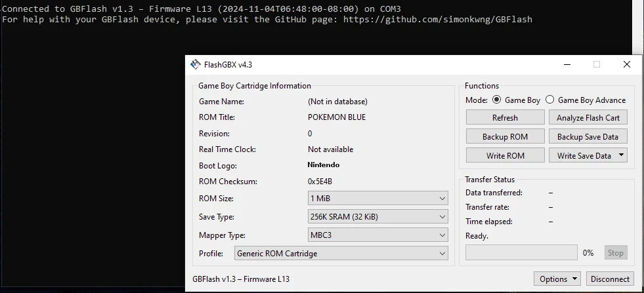644x293 pixels.
Task: Click the transfer progress bar
Action: pyautogui.click(x=522, y=252)
